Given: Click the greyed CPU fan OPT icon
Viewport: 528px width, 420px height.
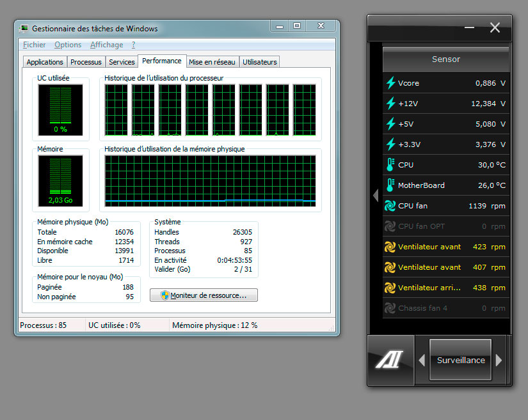Looking at the screenshot, I should 390,226.
